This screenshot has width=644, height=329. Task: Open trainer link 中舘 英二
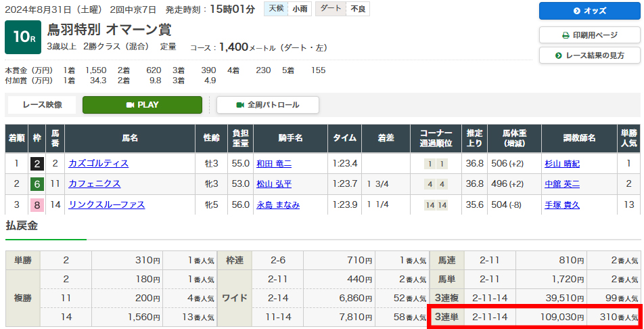[562, 184]
